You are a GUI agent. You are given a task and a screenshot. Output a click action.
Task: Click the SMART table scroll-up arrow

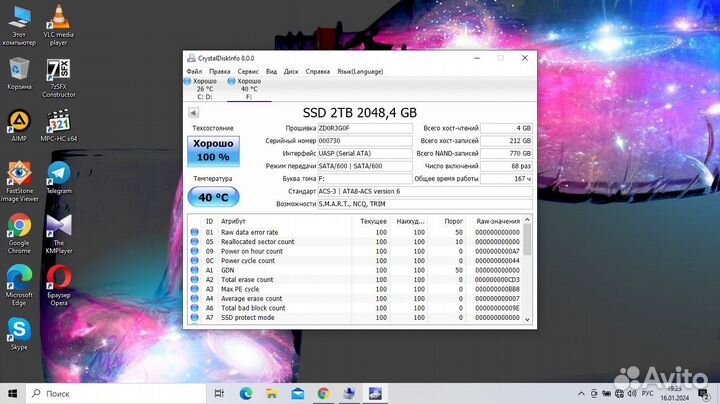(527, 220)
